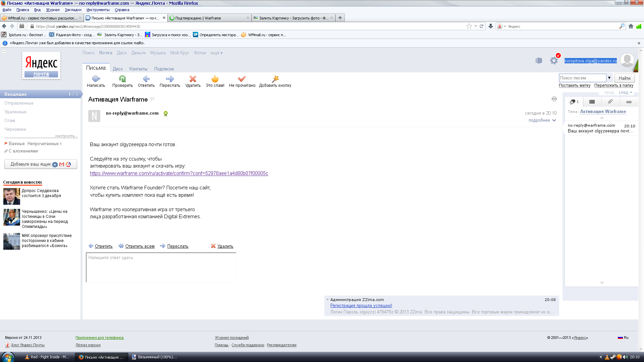Click Яндекс Почта logo
Screen dimensions: 644x362
(x=41, y=65)
